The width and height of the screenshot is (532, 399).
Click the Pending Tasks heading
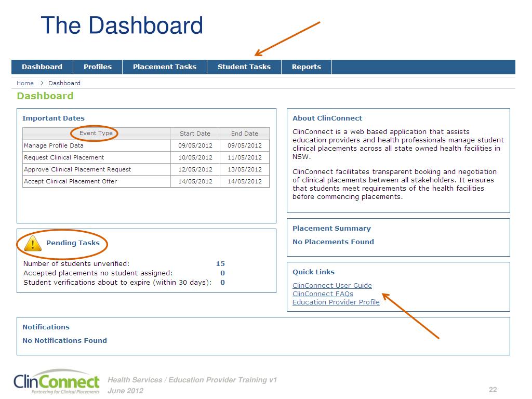coord(73,243)
